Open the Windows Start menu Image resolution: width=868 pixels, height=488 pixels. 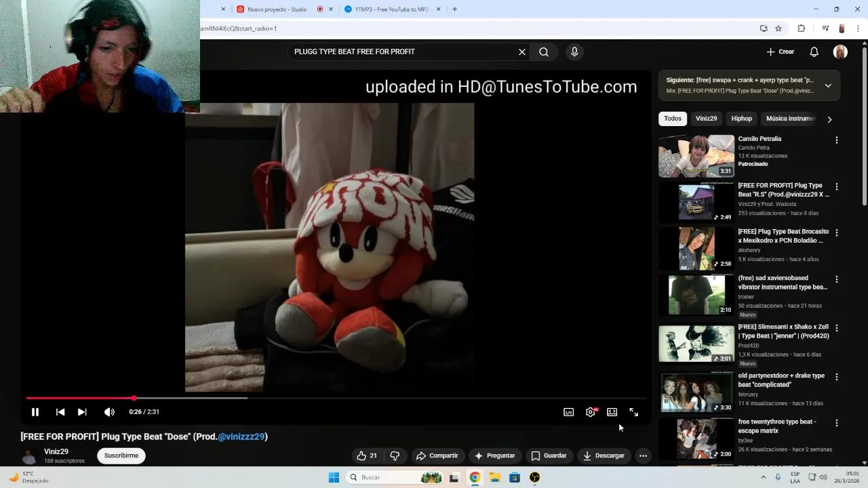(334, 477)
